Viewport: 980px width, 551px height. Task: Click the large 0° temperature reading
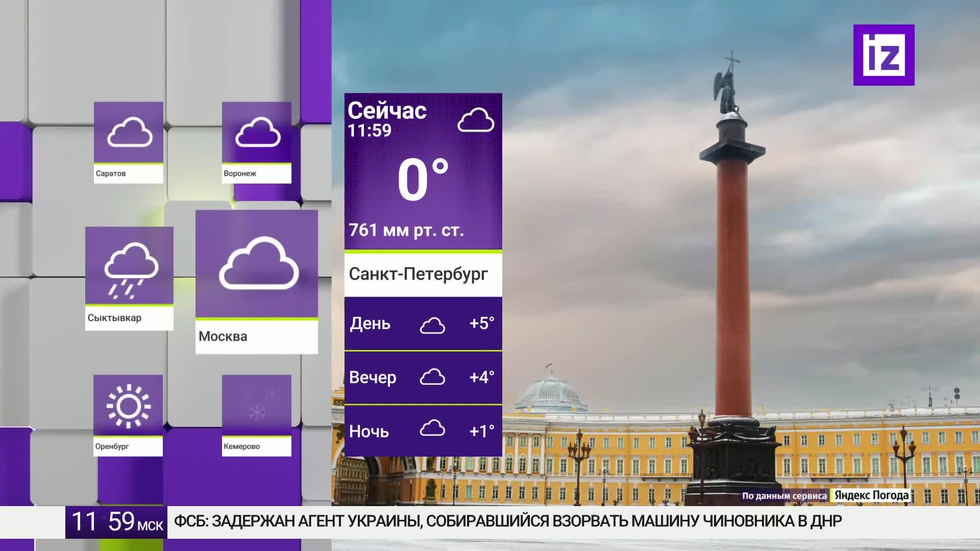423,181
